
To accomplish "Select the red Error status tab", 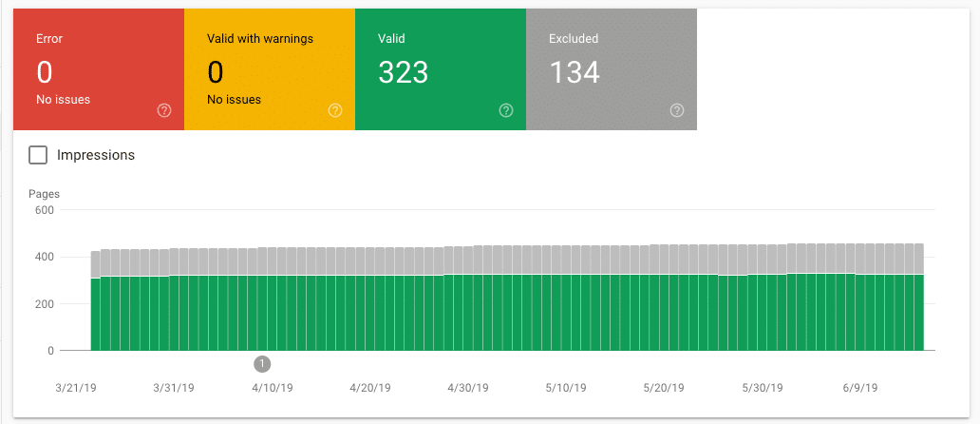I will 98,69.
